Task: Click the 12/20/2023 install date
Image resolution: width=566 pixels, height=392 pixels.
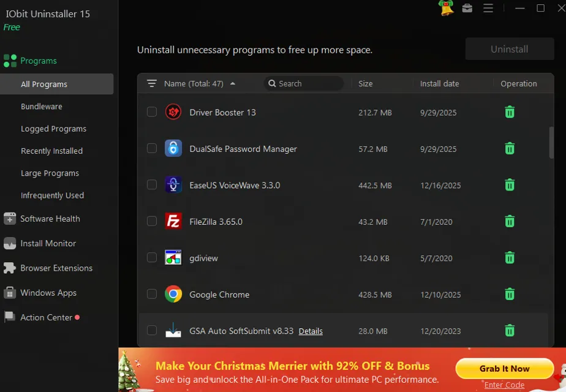Action: (x=440, y=331)
